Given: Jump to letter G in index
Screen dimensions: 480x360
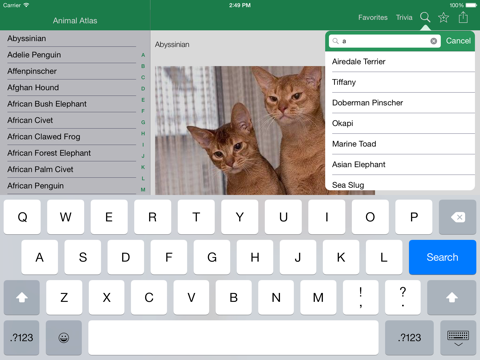Looking at the screenshot, I should (143, 122).
